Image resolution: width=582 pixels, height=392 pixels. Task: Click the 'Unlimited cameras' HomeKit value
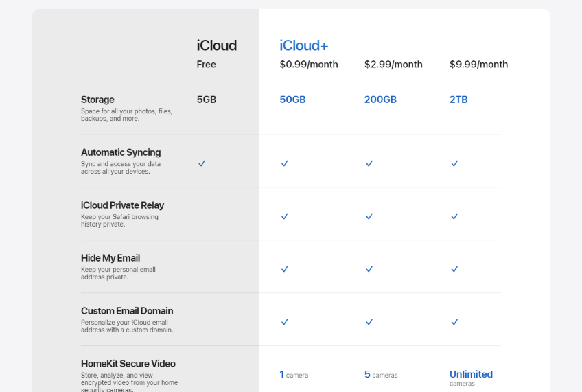point(471,378)
